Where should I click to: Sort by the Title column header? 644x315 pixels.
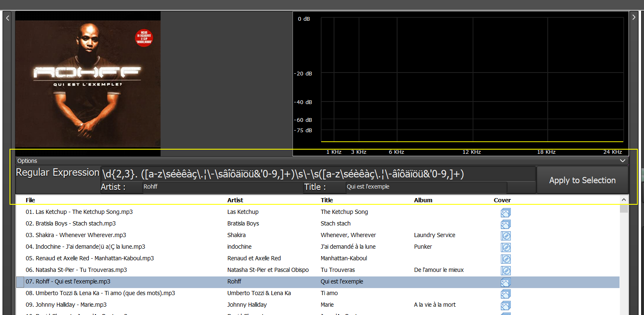click(327, 200)
